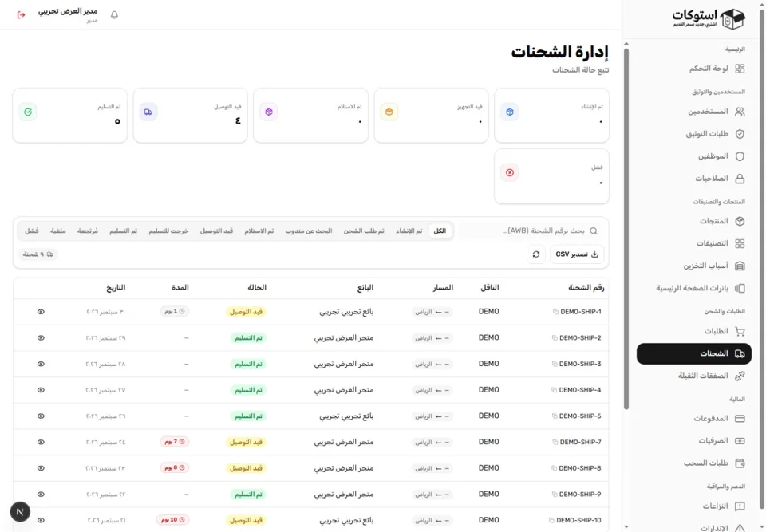
Task: Click the purple تم الاستلام icon
Action: [269, 112]
